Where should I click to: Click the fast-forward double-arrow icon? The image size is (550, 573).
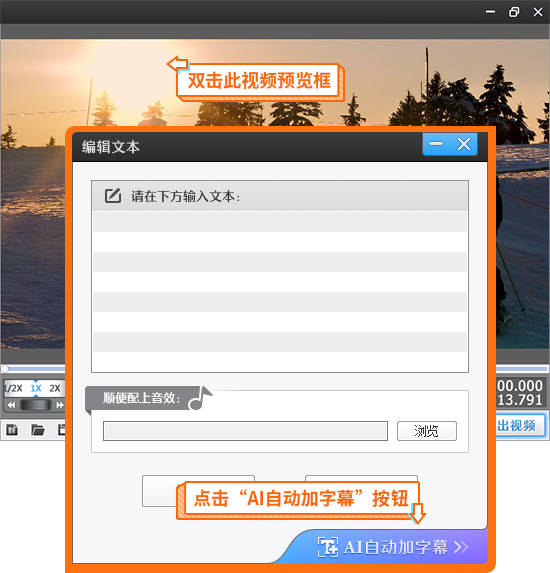pyautogui.click(x=60, y=405)
